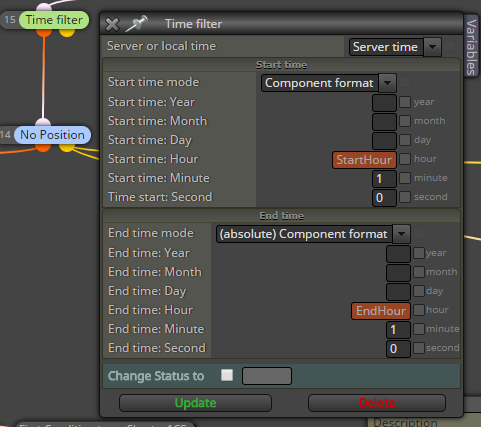The width and height of the screenshot is (481, 427).
Task: Select the Time filter node 15
Action: 54,20
